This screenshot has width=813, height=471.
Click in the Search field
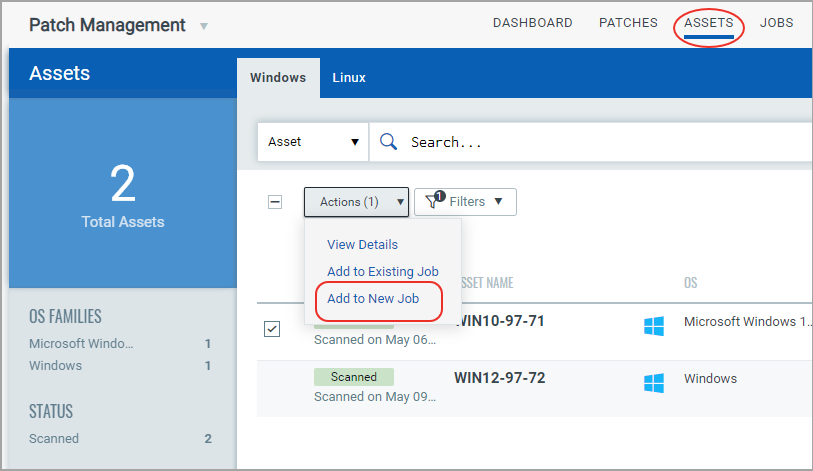click(x=591, y=142)
